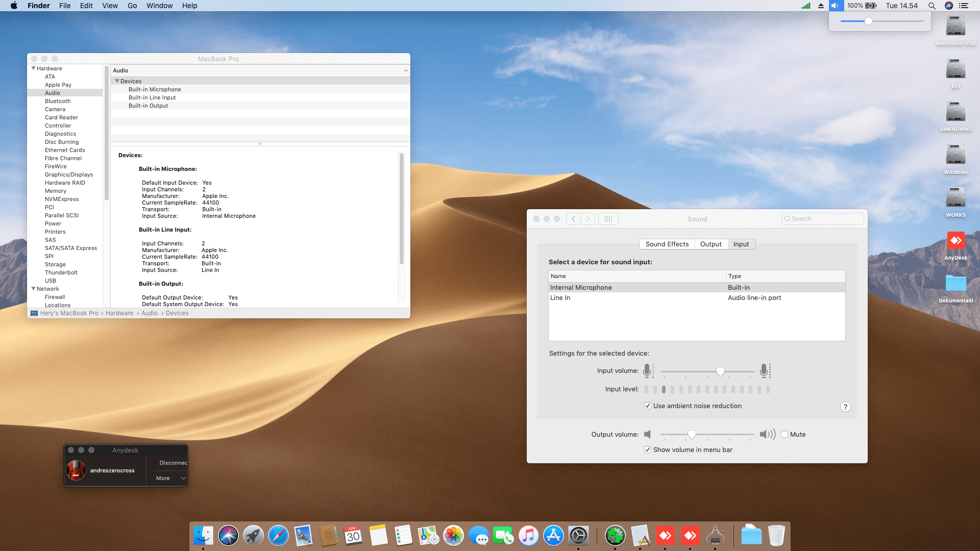Collapse Network section in sidebar
Screen dimensions: 980x551
tap(34, 288)
